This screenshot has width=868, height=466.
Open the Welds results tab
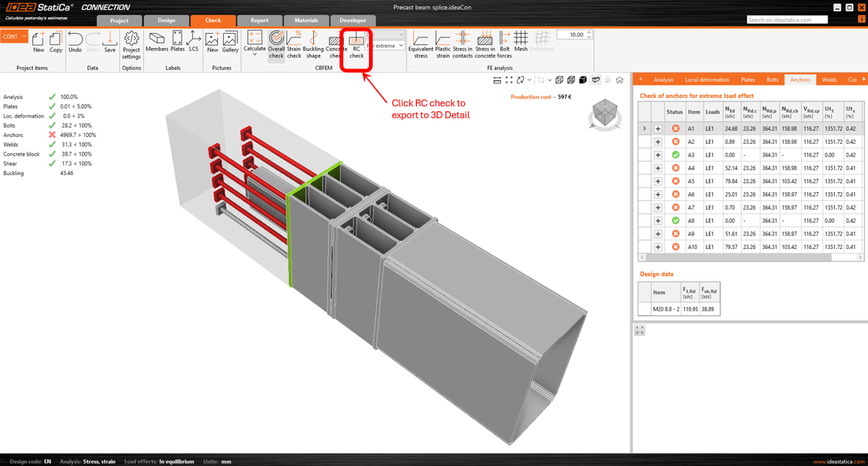point(829,80)
